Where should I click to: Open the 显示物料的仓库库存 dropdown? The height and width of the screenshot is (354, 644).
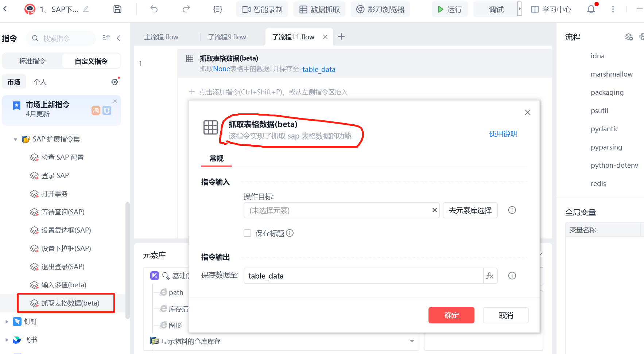coord(412,341)
